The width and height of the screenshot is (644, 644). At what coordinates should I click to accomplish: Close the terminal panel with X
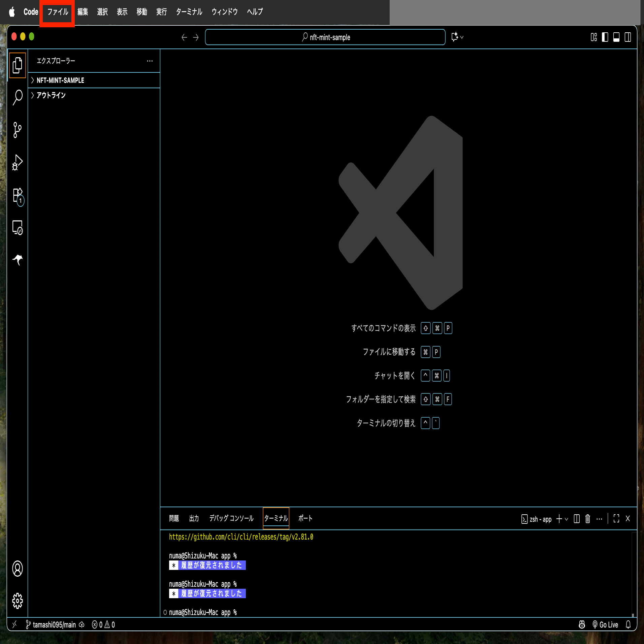[x=628, y=519]
